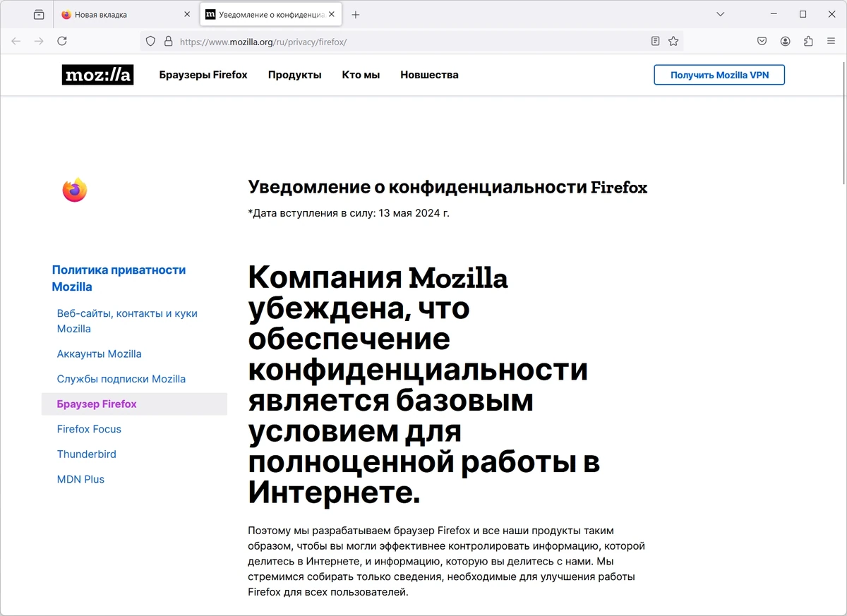Reload the current page

[62, 42]
